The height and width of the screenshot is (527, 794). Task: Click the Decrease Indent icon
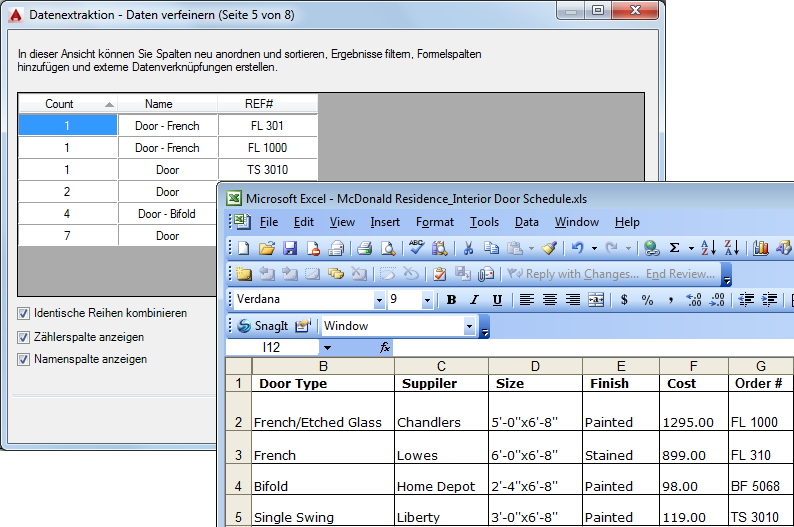746,300
